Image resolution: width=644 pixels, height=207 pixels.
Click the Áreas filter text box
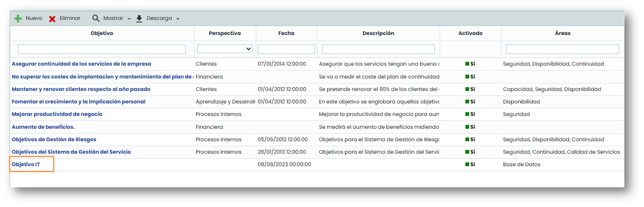point(562,49)
